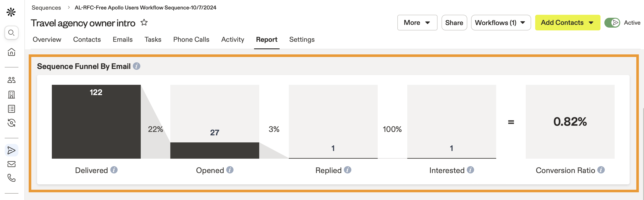Open Sequences paper-plane icon in sidebar
Viewport: 644px width, 200px height.
click(11, 150)
